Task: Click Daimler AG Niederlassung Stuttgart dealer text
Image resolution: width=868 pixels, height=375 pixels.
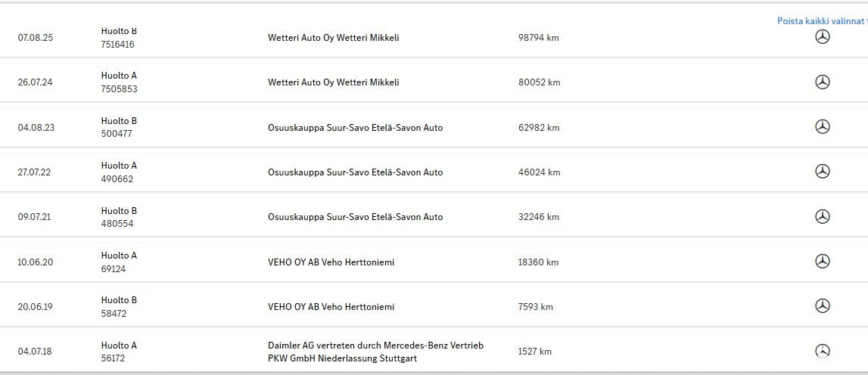Action: 375,352
